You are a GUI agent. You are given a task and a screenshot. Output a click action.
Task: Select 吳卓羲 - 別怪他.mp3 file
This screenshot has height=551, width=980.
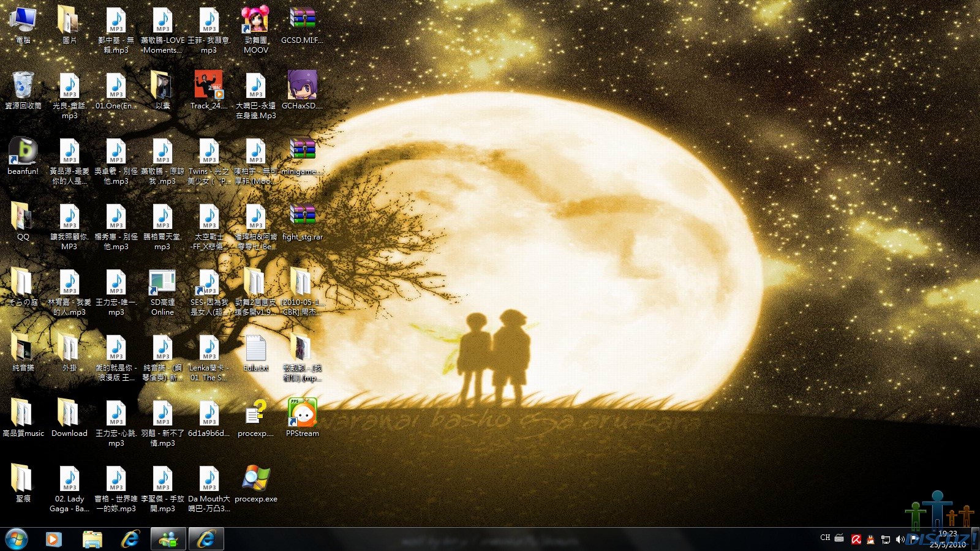pos(116,162)
